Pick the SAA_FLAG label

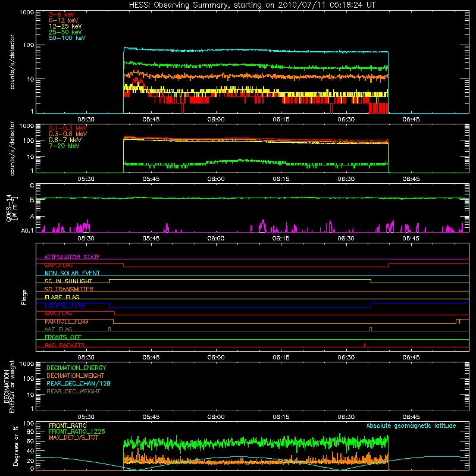click(58, 314)
